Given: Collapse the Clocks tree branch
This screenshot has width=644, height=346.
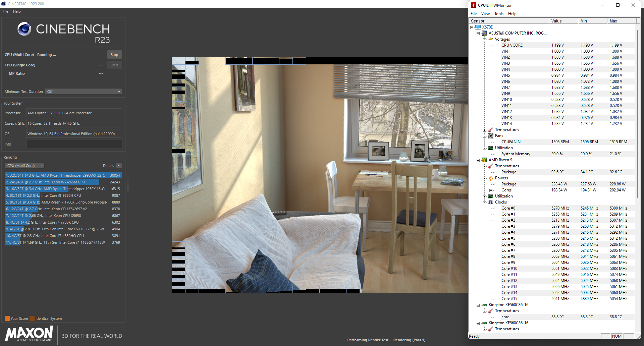Looking at the screenshot, I should [x=484, y=202].
